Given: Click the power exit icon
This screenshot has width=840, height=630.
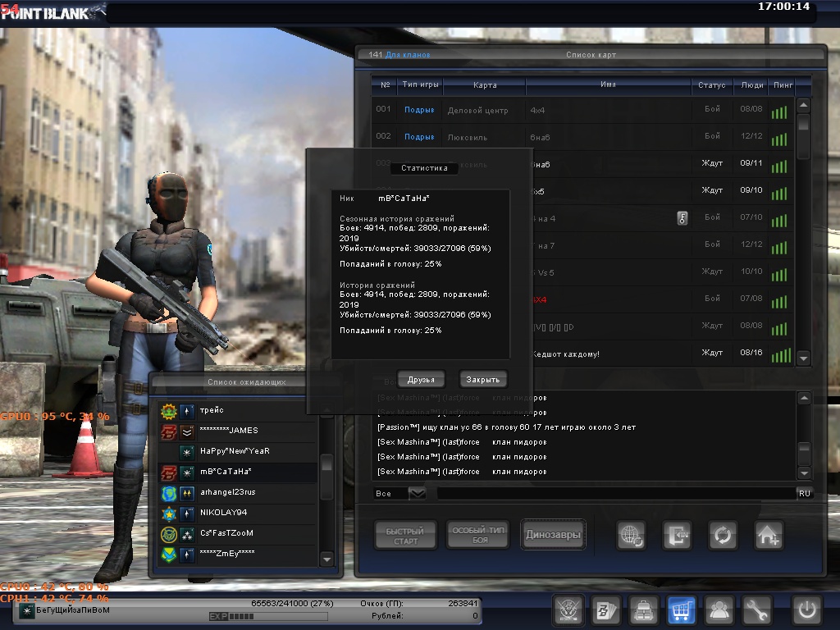Looking at the screenshot, I should click(807, 609).
